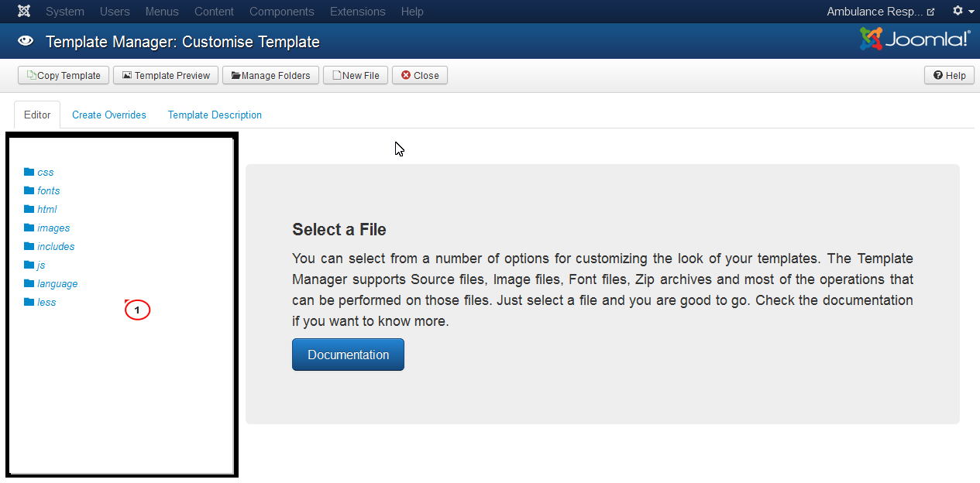Click the css folder icon
The image size is (980, 483).
point(29,172)
